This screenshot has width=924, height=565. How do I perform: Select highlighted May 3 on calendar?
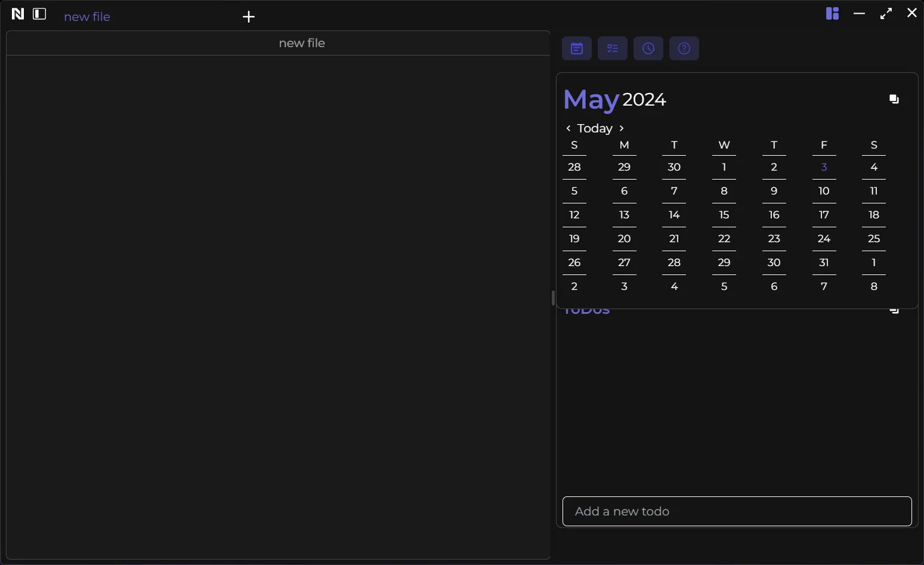point(824,167)
